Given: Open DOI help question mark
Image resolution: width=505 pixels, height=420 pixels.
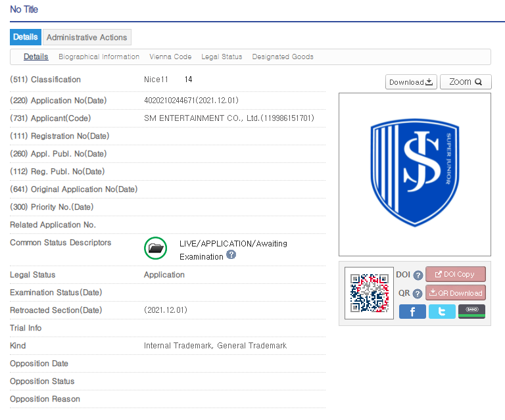Looking at the screenshot, I should tap(418, 275).
